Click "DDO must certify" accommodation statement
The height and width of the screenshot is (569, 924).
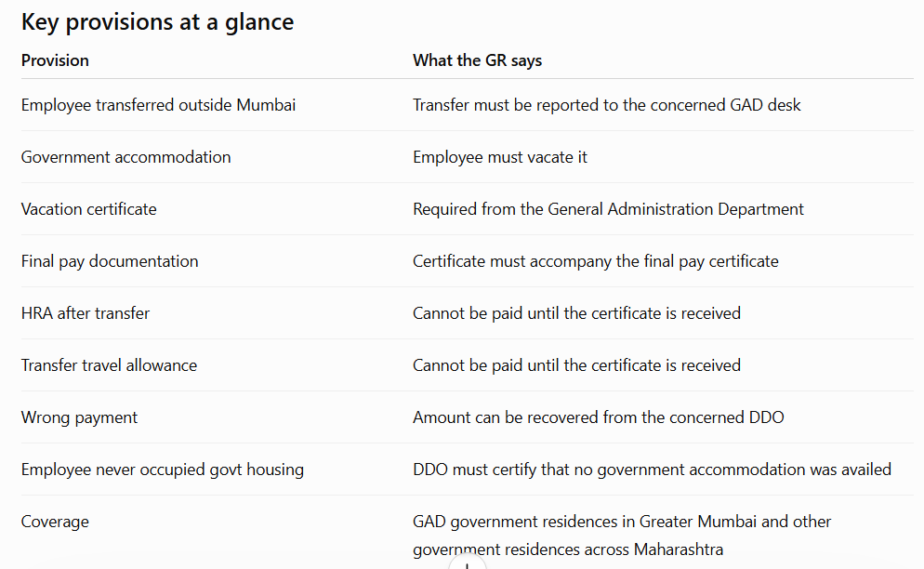pyautogui.click(x=652, y=470)
